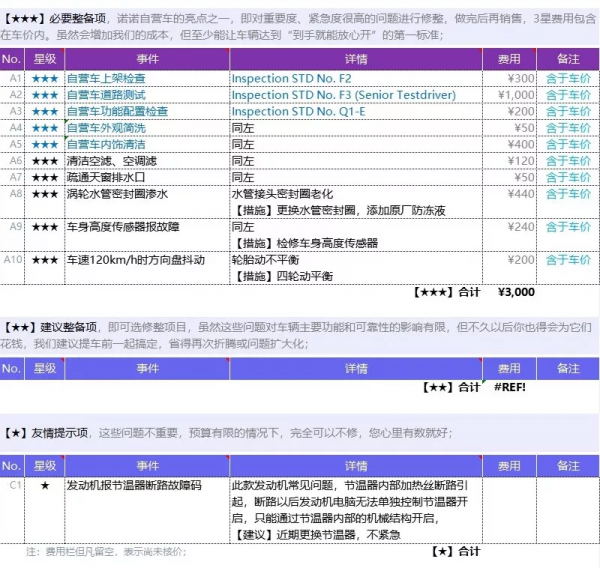Select 备注 header of the 友情提示项 table
This screenshot has height=568, width=600.
[568, 466]
